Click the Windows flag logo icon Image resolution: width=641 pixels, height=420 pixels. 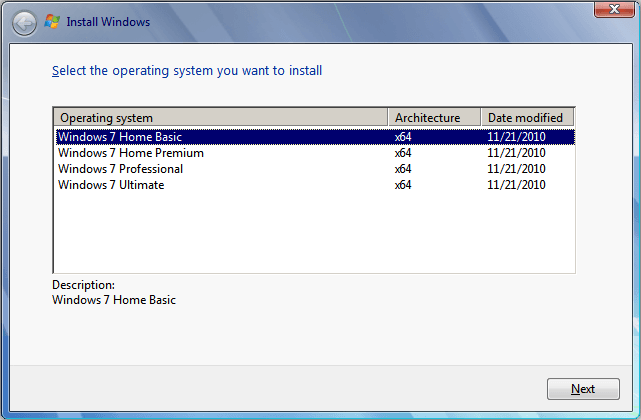(x=52, y=21)
